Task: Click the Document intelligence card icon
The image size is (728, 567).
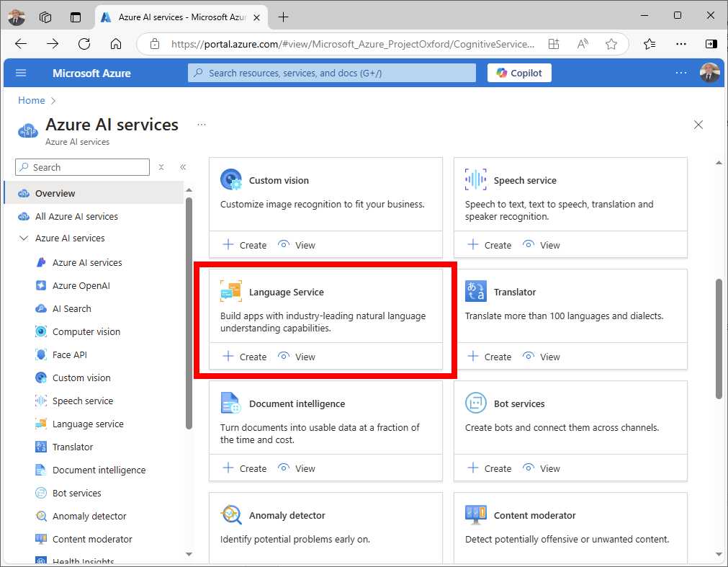Action: 230,403
